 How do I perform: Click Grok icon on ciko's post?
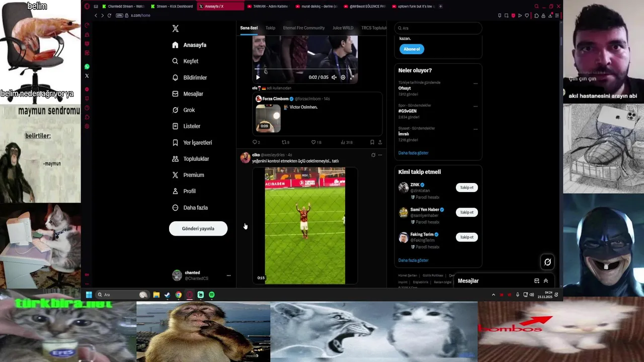(373, 155)
